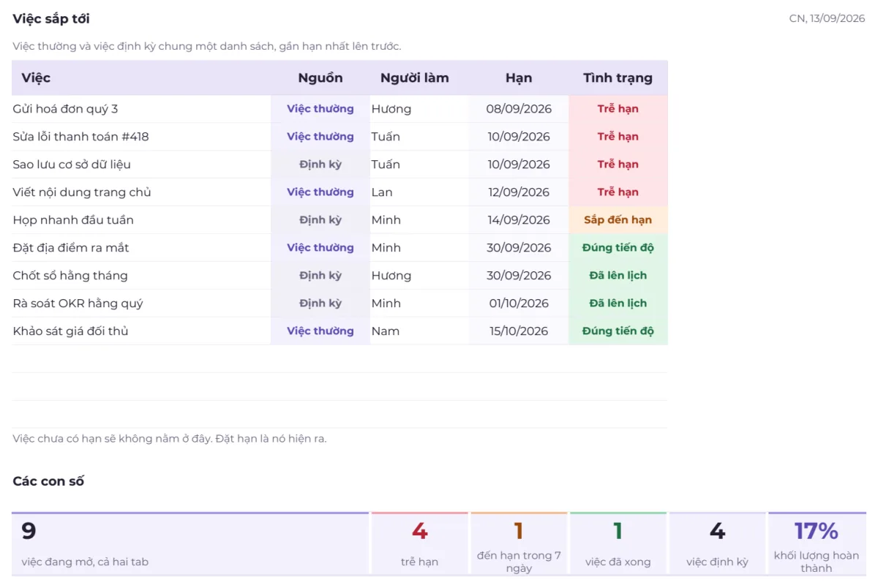Select assignee "Tuấn" in the Sửa lỗi thanh toán row
The width and height of the screenshot is (878, 588).
click(x=386, y=137)
